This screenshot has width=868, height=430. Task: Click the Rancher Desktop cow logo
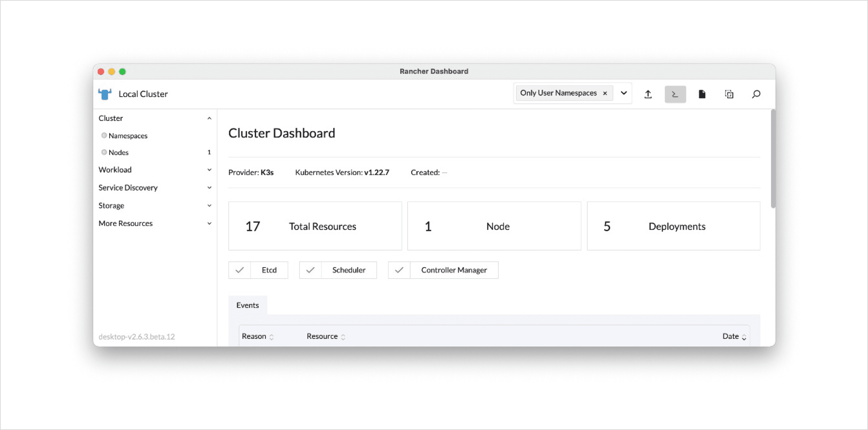105,94
